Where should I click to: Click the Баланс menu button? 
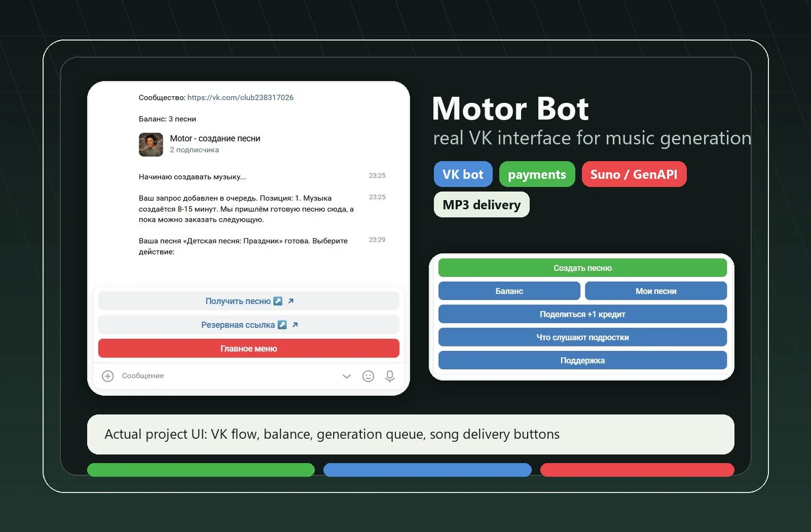(509, 291)
